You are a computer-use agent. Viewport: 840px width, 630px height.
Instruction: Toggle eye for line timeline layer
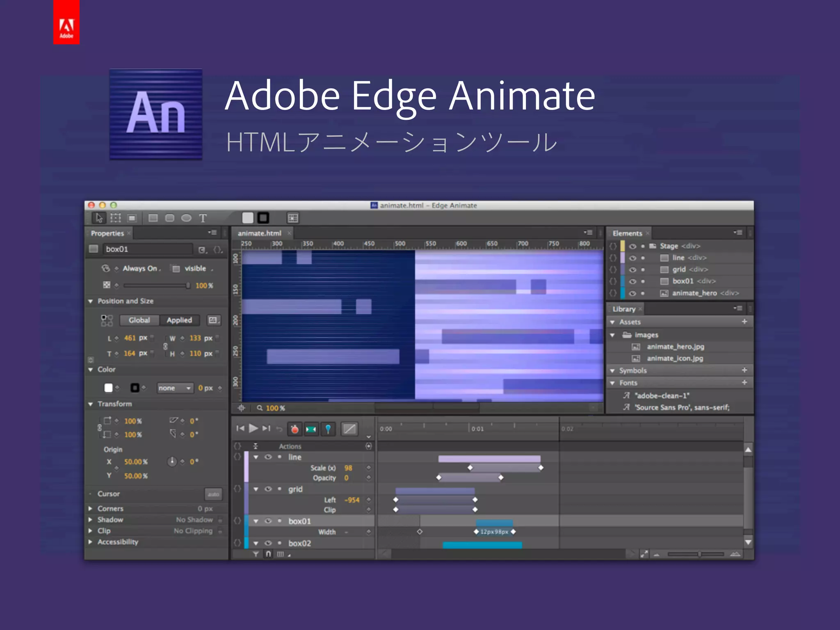pyautogui.click(x=268, y=457)
